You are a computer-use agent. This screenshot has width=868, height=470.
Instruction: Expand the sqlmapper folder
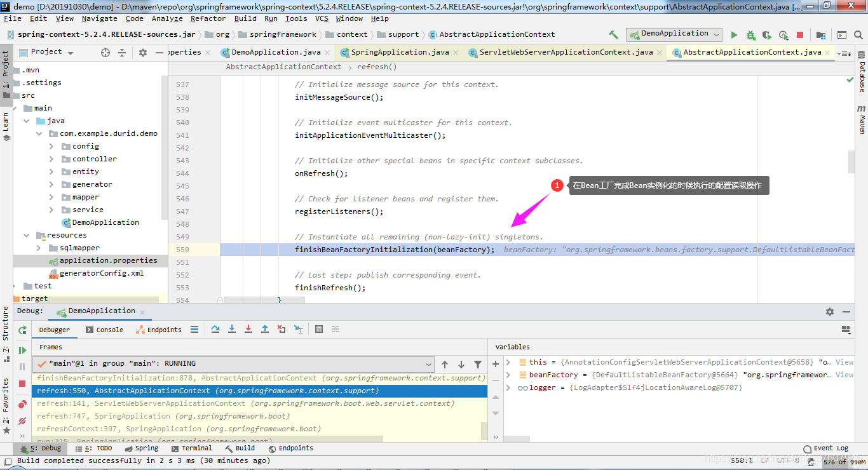[x=39, y=248]
